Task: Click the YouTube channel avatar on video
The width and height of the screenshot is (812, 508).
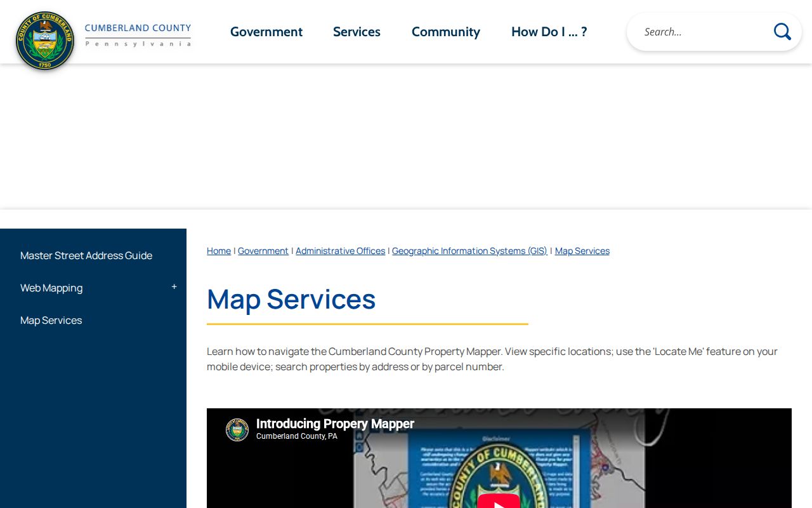Action: coord(237,430)
